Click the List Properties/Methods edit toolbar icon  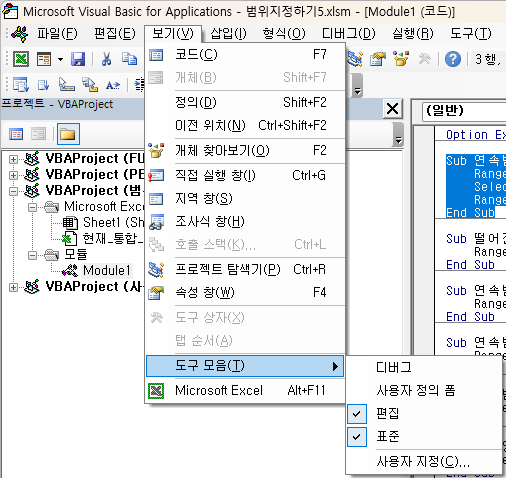(x=21, y=85)
